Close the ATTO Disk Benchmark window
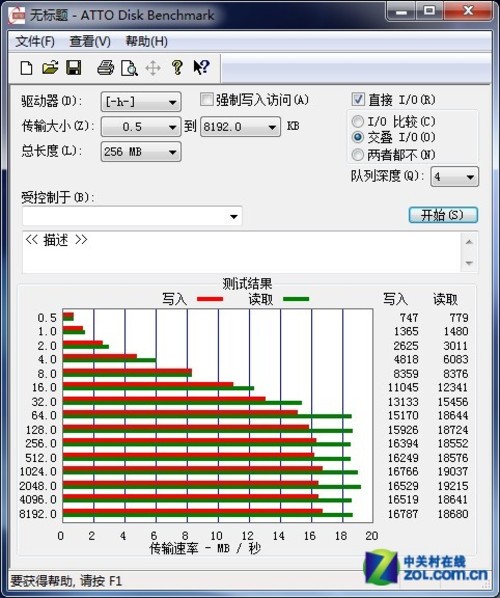Viewport: 500px width, 598px height. pos(468,11)
